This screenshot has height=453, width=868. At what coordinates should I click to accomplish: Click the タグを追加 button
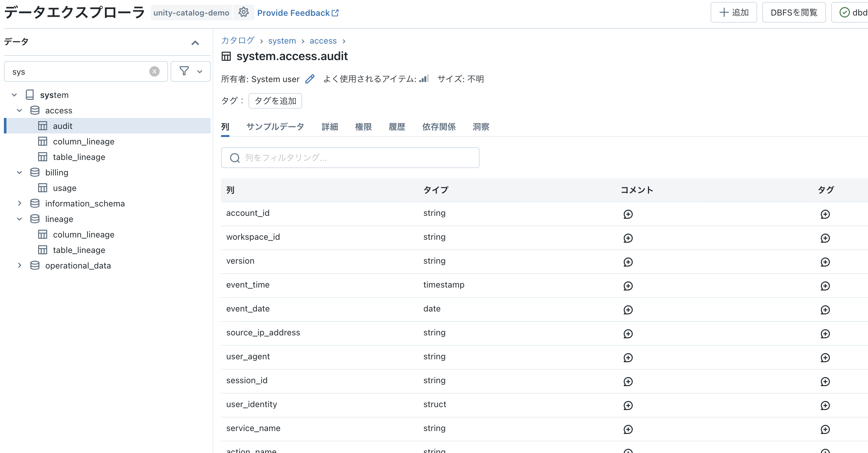275,101
